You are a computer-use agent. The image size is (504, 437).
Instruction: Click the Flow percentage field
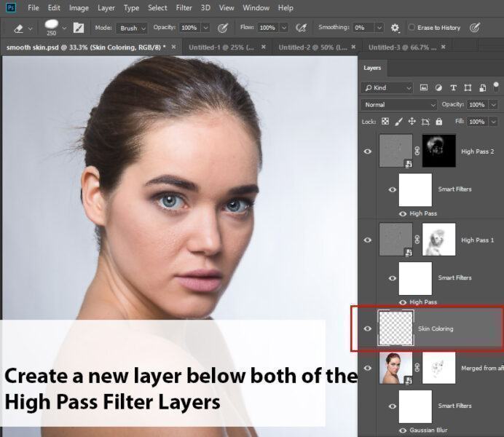pos(267,28)
